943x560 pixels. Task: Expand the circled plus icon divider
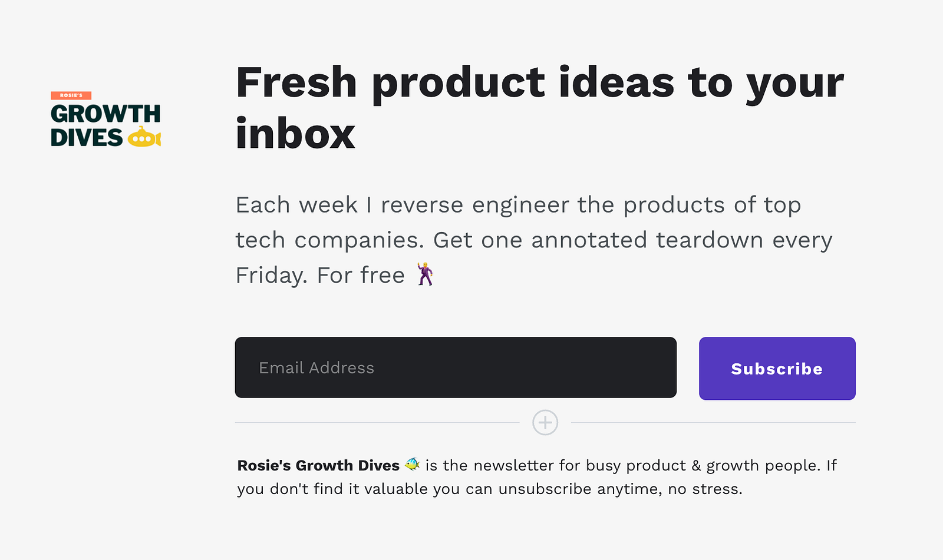545,423
